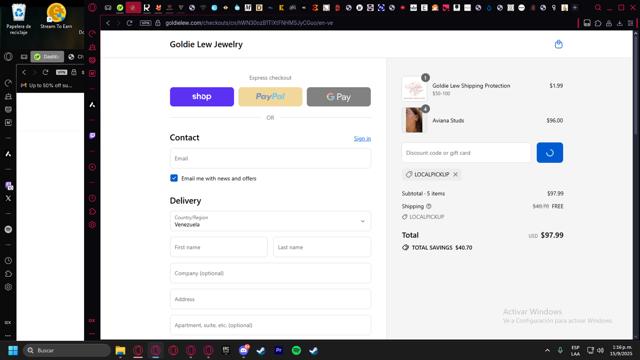Screen dimensions: 640x360
Task: Click the search tabs magnifier icon
Action: [x=598, y=8]
